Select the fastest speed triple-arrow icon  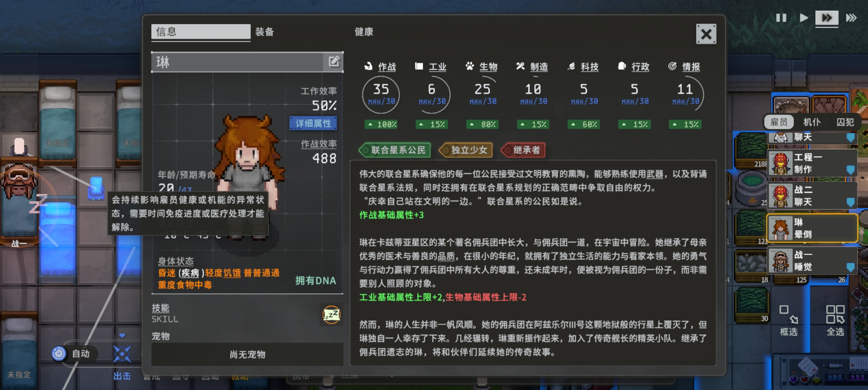851,18
